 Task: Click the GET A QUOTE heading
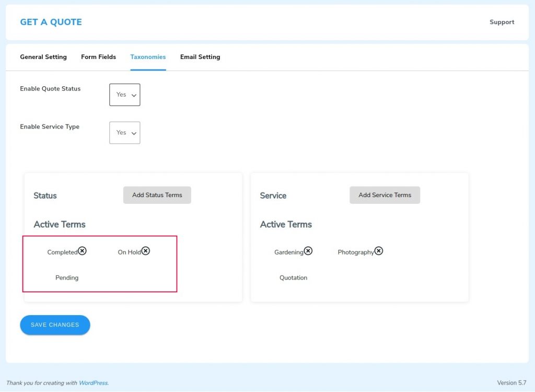click(51, 22)
